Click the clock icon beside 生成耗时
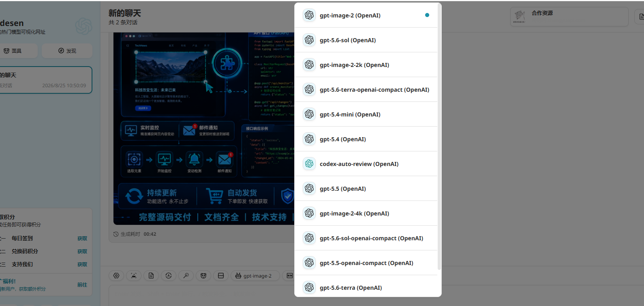Screen dimensions: 644x306 [x=116, y=234]
